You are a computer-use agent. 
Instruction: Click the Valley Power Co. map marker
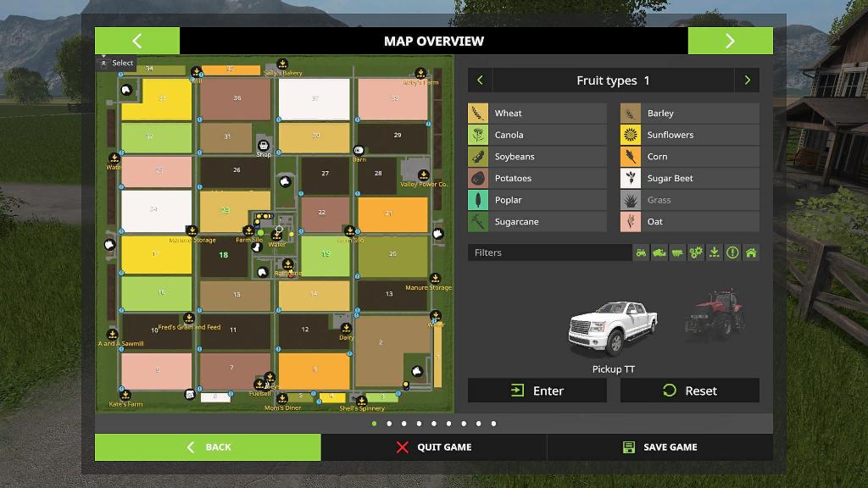pos(421,174)
